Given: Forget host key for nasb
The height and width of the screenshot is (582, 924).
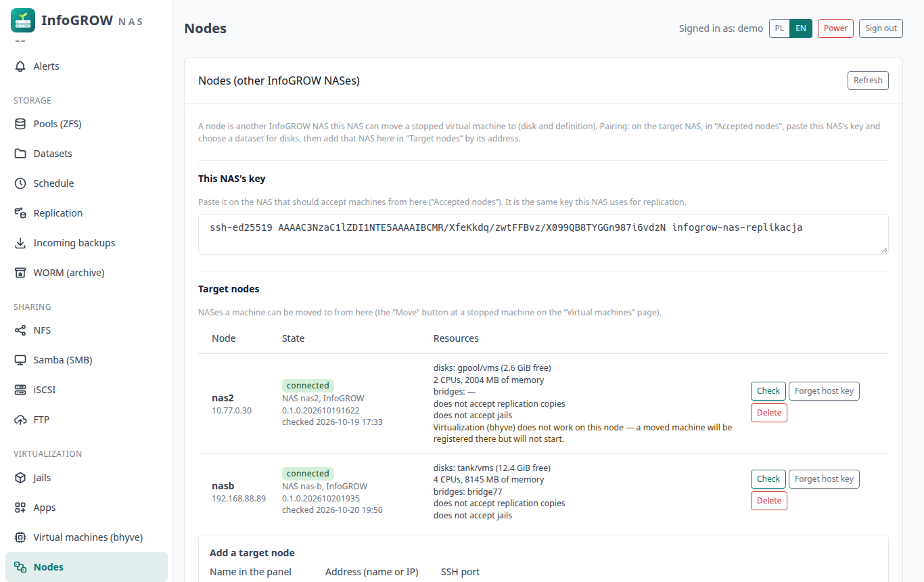Looking at the screenshot, I should (824, 479).
